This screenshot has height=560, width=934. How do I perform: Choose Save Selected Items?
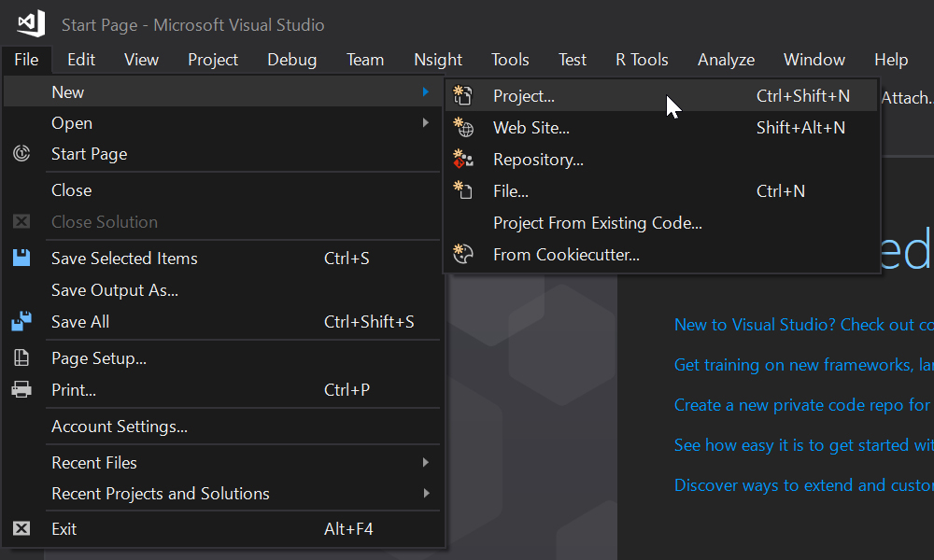tap(221, 258)
